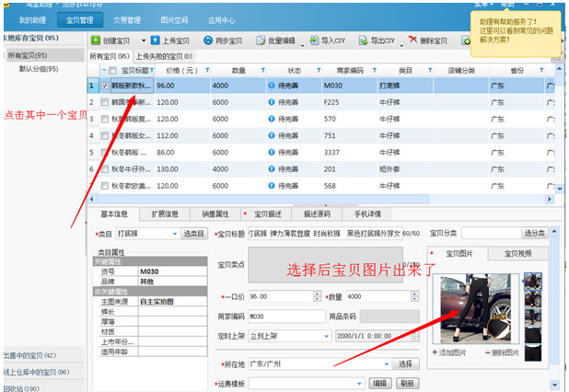This screenshot has width=569, height=392.
Task: Click the filter icon on 价格 column
Action: click(x=207, y=70)
